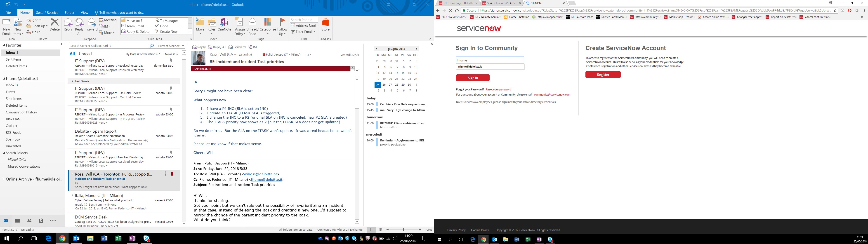Open the Folder ribbon tab
This screenshot has width=868, height=244.
[x=69, y=12]
